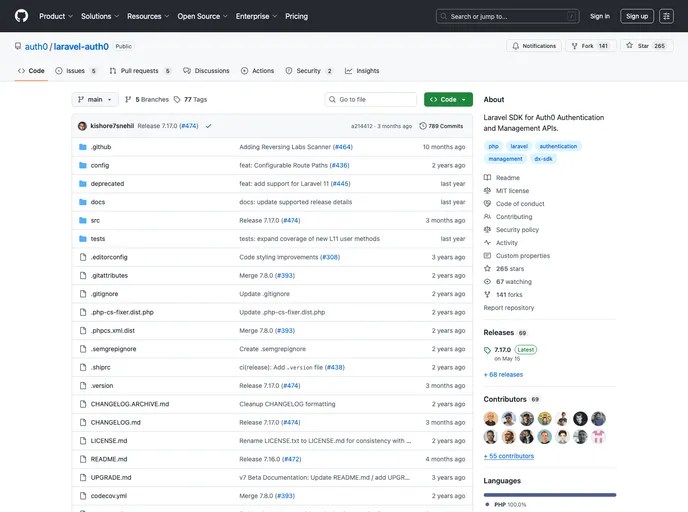
Task: Open the auth0 organization link
Action: pos(36,47)
